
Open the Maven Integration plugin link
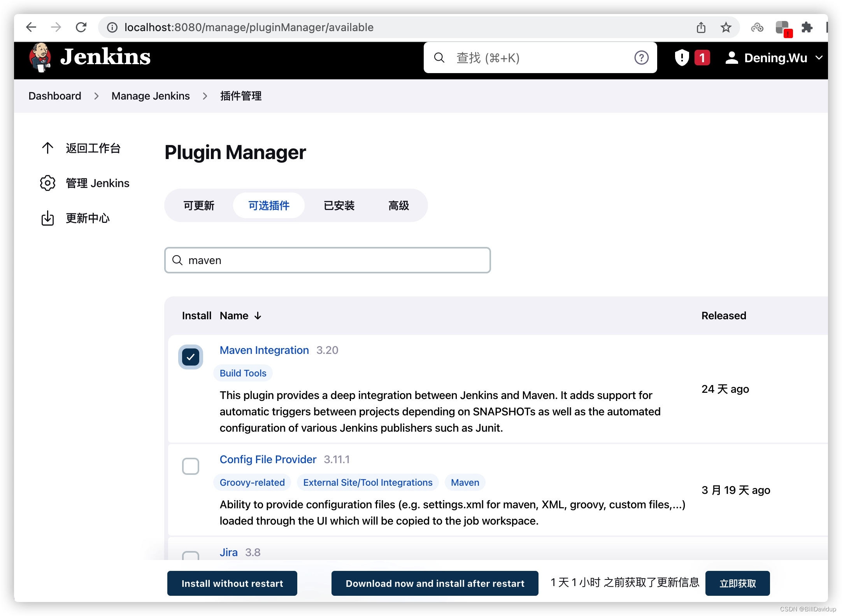coord(264,350)
